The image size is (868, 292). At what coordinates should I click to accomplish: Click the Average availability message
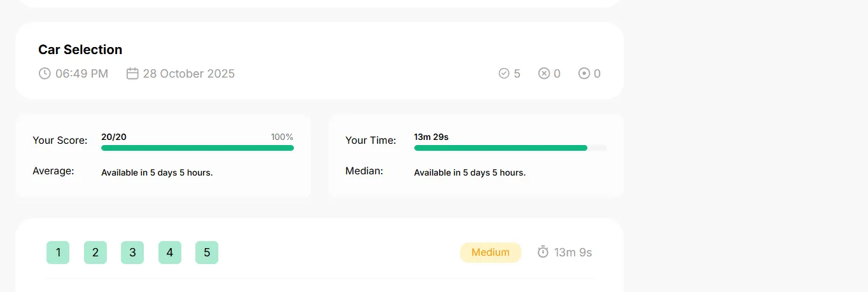(x=157, y=172)
